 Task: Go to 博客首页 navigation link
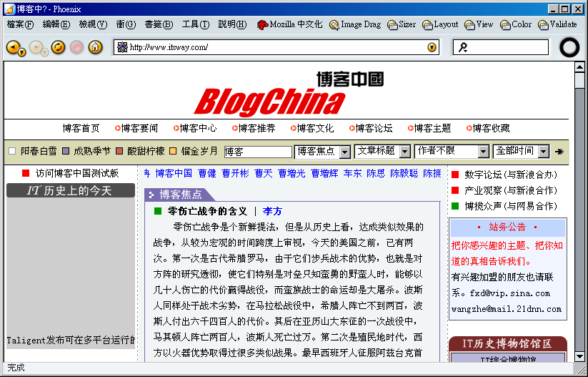tap(81, 129)
